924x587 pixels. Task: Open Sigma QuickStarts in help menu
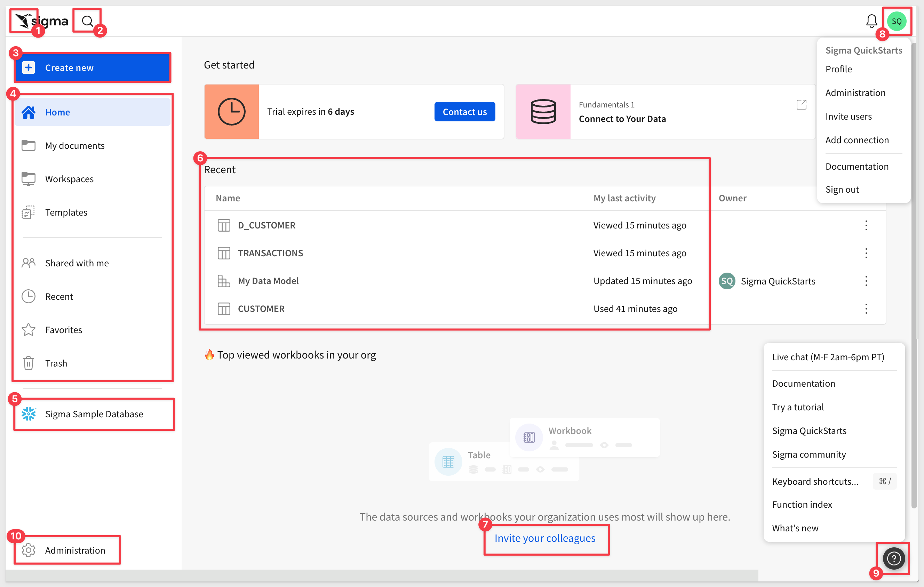pos(809,431)
